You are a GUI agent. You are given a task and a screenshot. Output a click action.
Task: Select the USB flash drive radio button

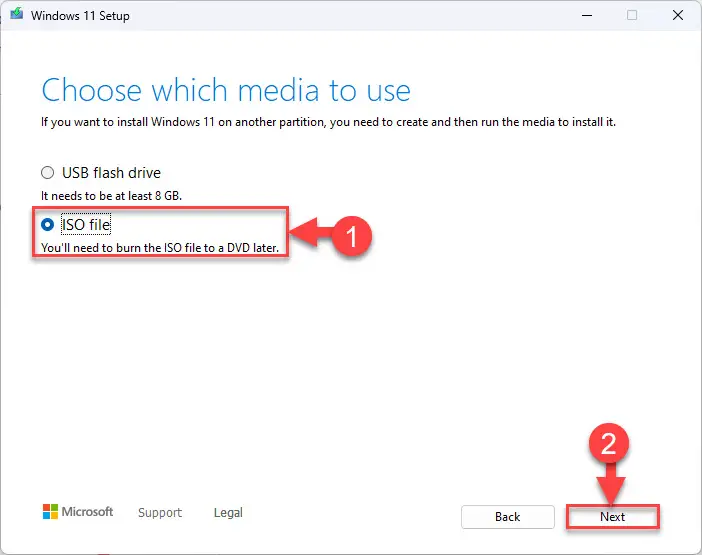pos(47,173)
